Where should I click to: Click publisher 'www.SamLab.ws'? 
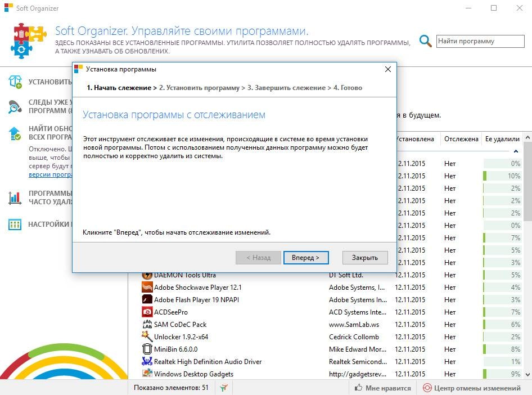354,325
